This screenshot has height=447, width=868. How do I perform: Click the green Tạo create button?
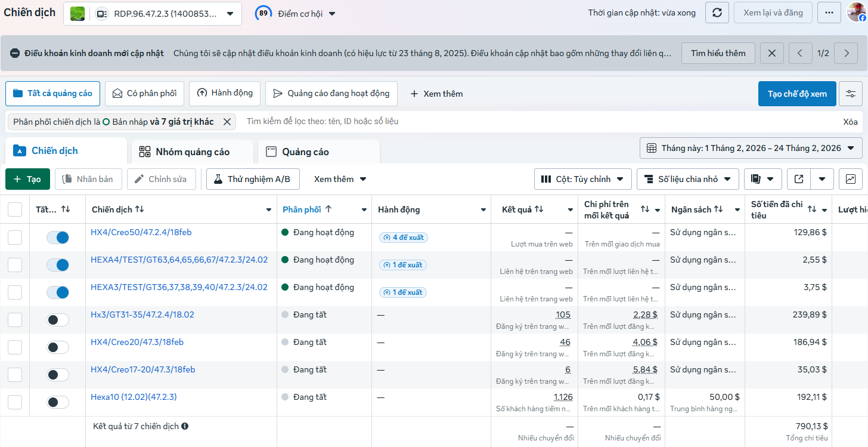(x=27, y=179)
